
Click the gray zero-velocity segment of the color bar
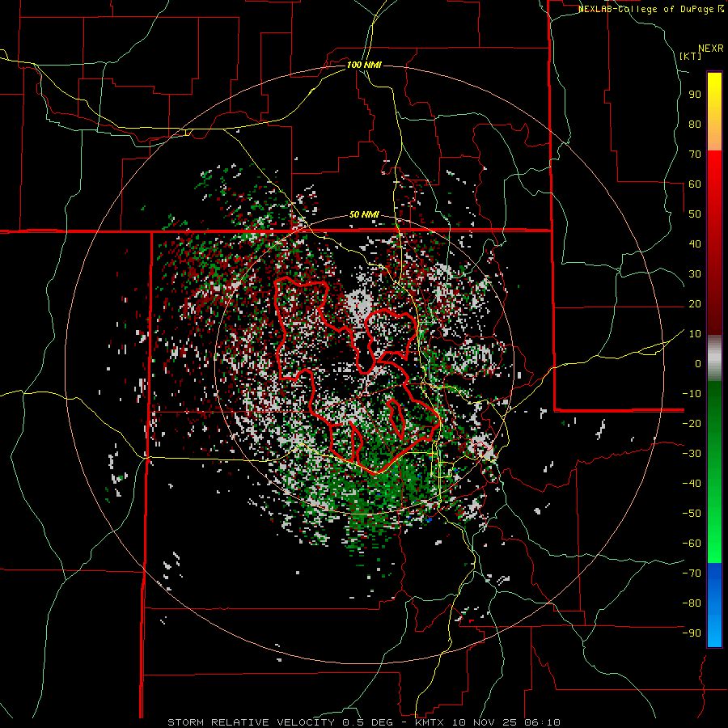(714, 358)
